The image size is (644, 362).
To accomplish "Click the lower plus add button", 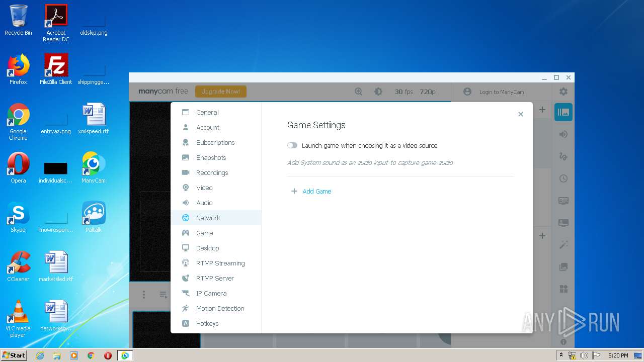I will tap(542, 236).
